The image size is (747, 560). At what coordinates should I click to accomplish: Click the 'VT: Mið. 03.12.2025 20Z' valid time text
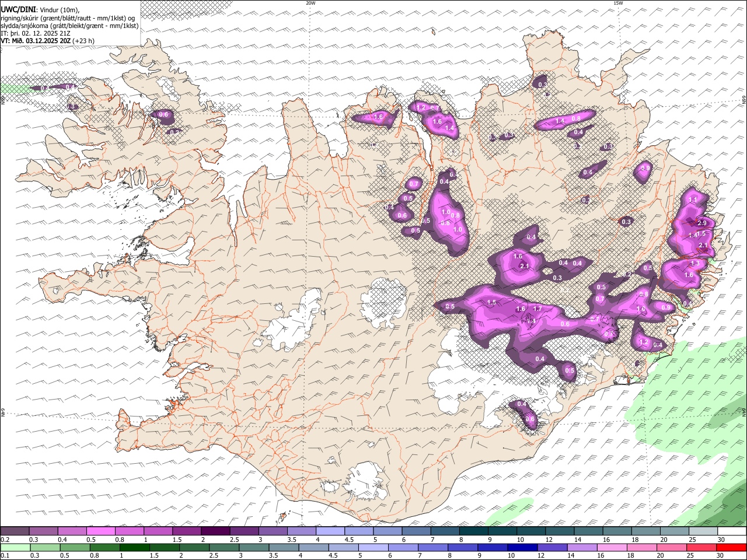[36, 41]
